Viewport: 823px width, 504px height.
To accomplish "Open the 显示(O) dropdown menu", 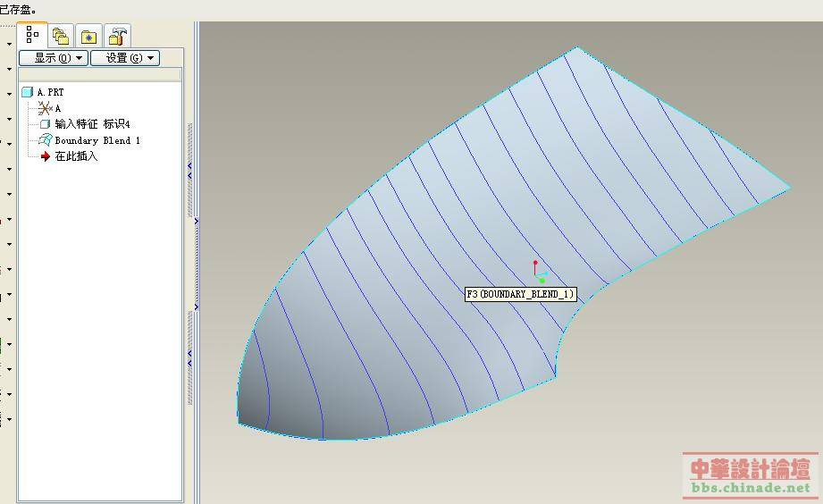I will point(53,58).
